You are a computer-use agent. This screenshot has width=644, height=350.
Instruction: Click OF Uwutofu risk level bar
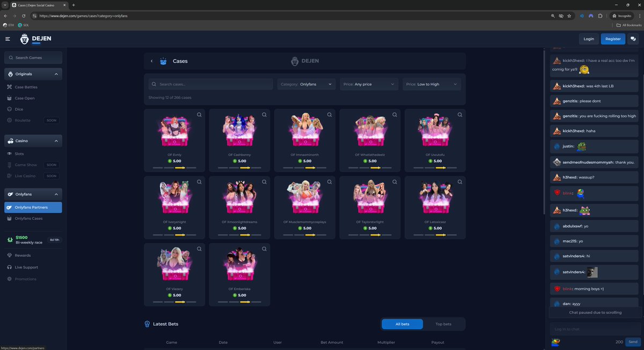pos(435,168)
